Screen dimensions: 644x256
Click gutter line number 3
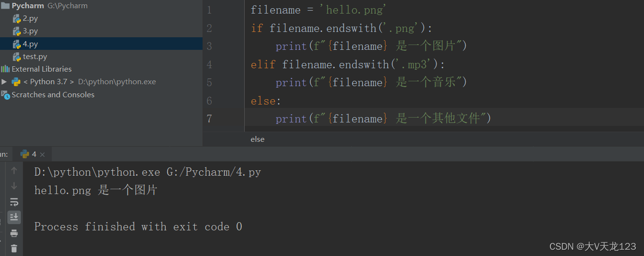[209, 46]
